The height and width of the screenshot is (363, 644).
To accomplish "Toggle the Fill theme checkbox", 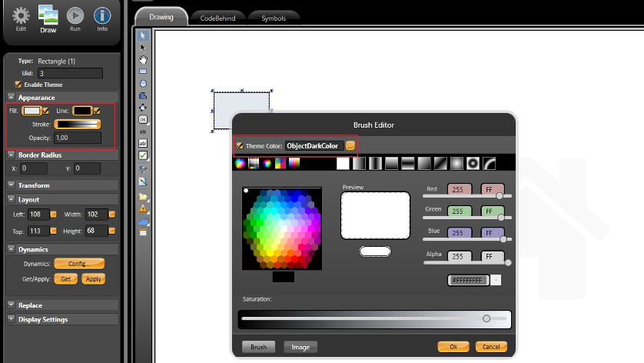I will [x=47, y=112].
